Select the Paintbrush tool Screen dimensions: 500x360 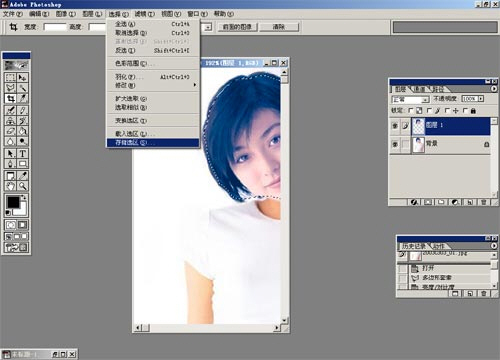tap(22, 110)
